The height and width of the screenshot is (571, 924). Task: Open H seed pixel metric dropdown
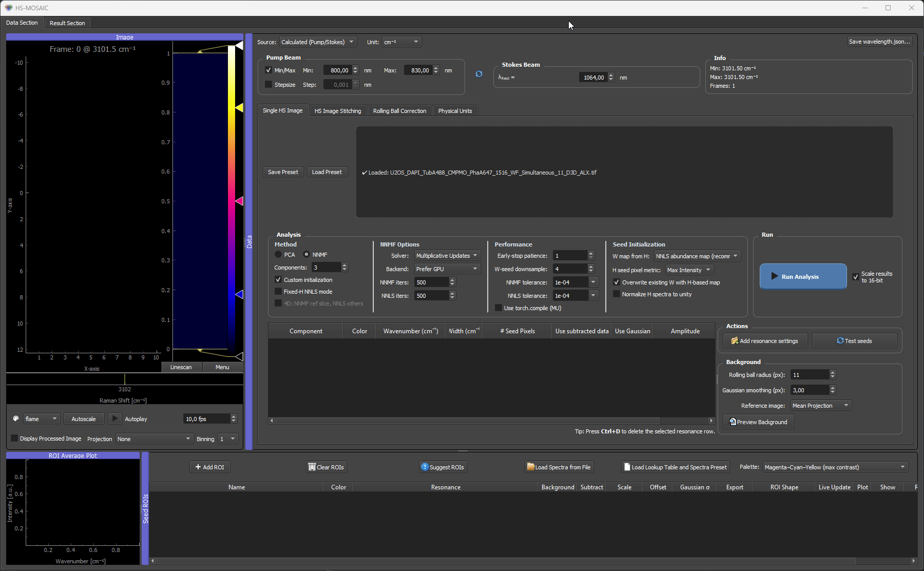click(689, 270)
